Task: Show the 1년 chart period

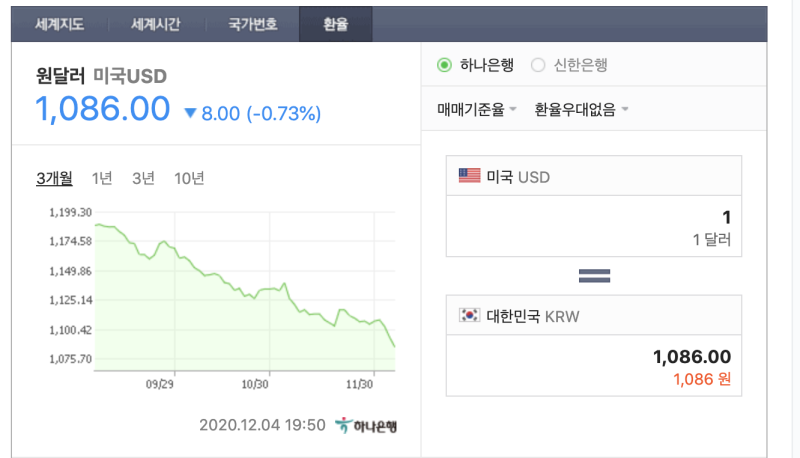Action: click(102, 178)
